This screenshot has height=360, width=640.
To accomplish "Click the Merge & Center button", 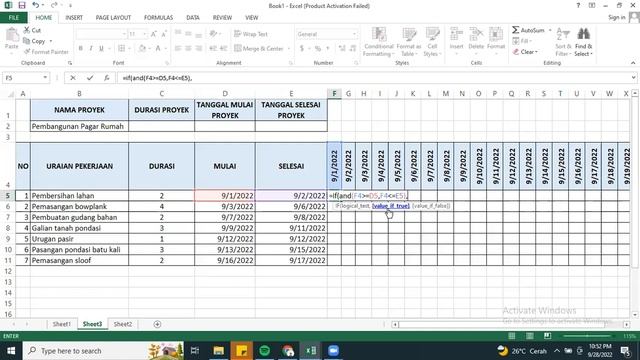I will (x=259, y=49).
